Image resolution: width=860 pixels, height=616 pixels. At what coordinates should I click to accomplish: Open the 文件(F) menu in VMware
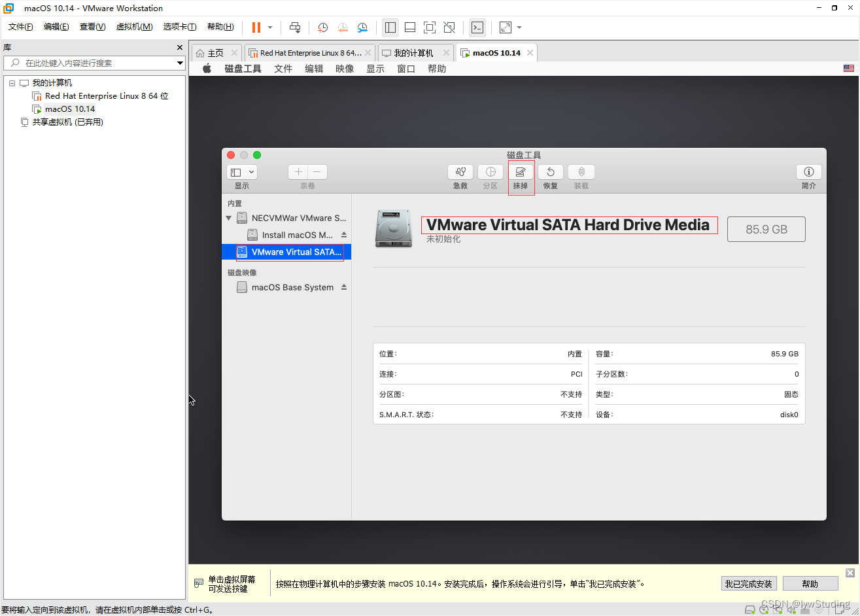point(21,27)
